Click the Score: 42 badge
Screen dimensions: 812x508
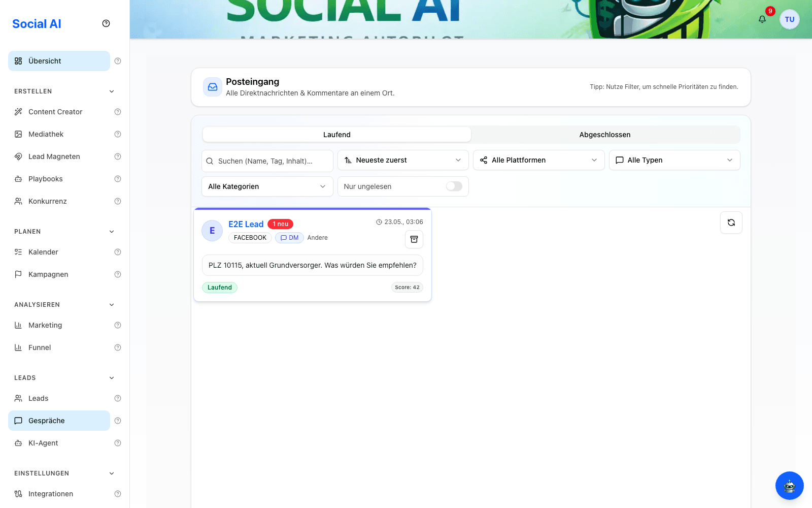407,288
